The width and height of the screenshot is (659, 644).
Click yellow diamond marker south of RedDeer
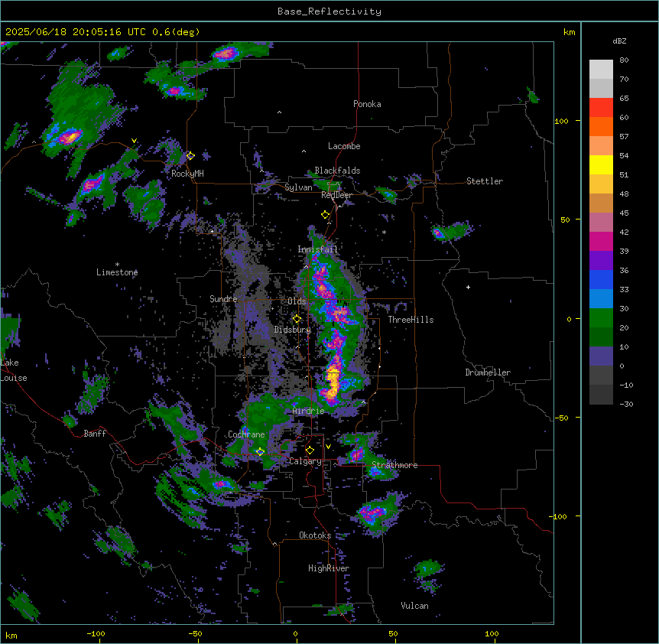point(325,215)
